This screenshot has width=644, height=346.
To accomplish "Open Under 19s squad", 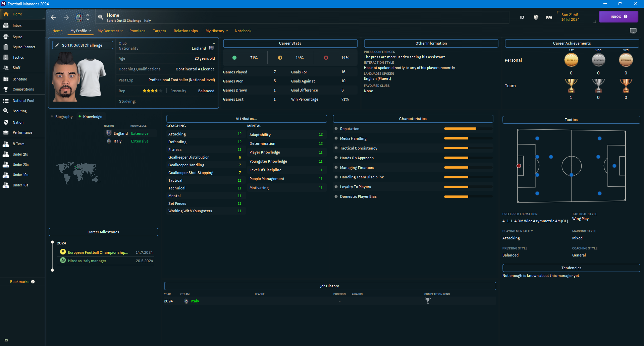I will (22, 175).
